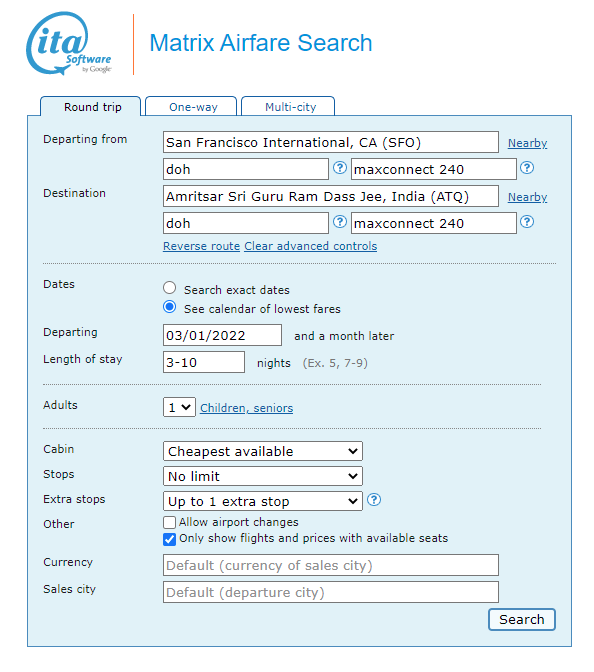Open help for destination routing code field
Image resolution: width=594 pixels, height=672 pixels.
coord(340,222)
